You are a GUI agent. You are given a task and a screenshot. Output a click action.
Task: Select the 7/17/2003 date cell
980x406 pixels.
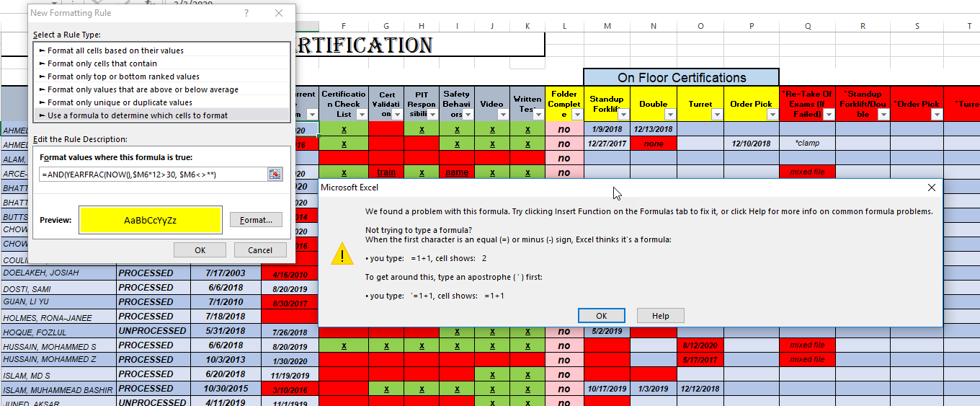(x=226, y=273)
